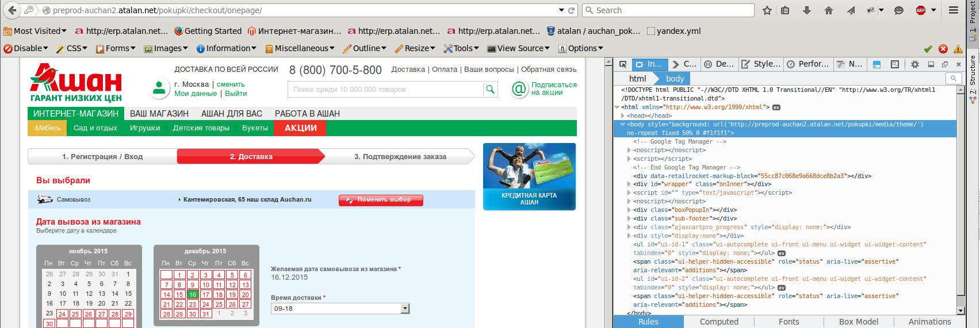The image size is (980, 328).
Task: Open the delivery time 09-18 dropdown
Action: [340, 308]
